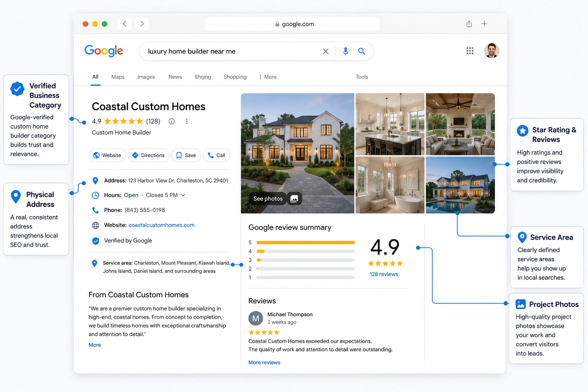Go back with the browser back arrow
The image size is (588, 392).
(x=124, y=24)
